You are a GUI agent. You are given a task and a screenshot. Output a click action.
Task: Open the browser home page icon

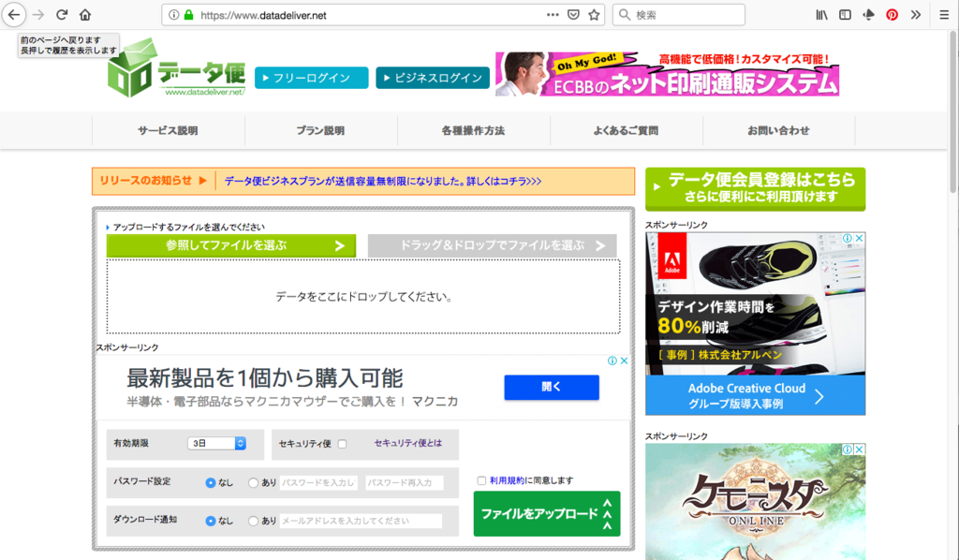[x=85, y=15]
